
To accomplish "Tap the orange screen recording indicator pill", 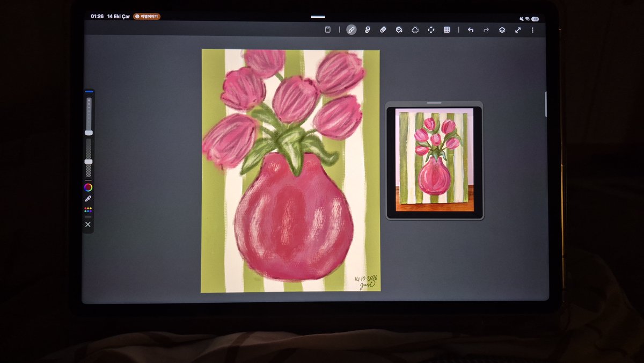I will [x=147, y=17].
